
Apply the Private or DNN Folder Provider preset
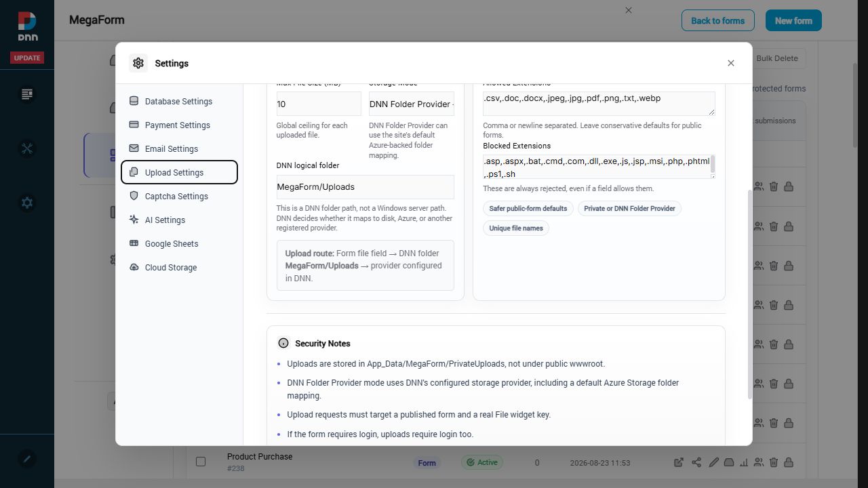pos(629,209)
